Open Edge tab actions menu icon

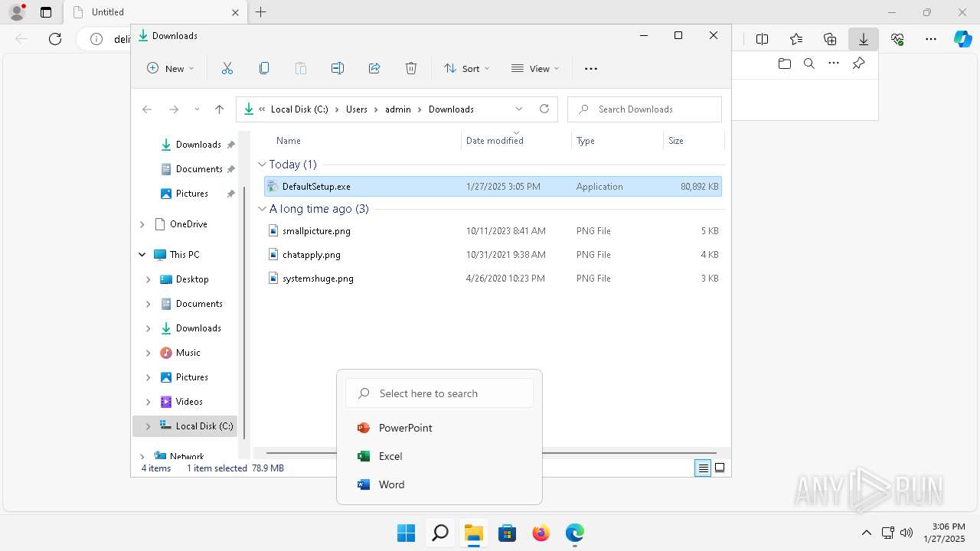pyautogui.click(x=46, y=12)
